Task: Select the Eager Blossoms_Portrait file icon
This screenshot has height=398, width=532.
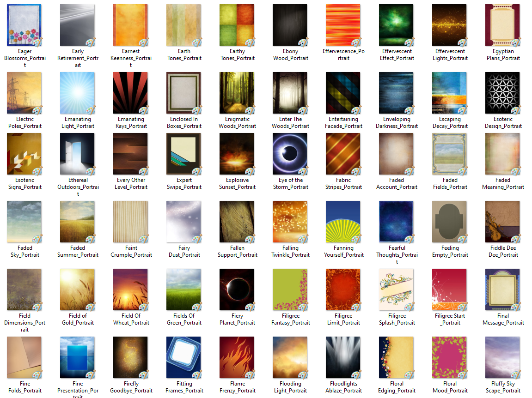Action: [24, 25]
